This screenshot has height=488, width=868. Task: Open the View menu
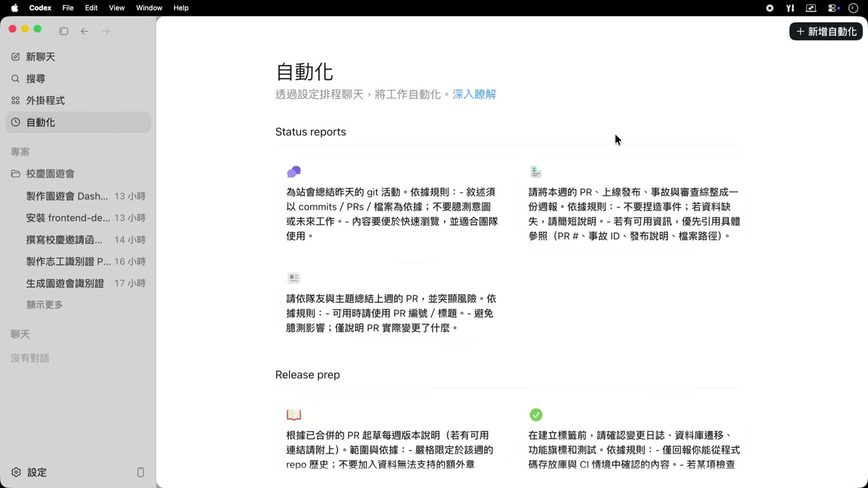(117, 8)
